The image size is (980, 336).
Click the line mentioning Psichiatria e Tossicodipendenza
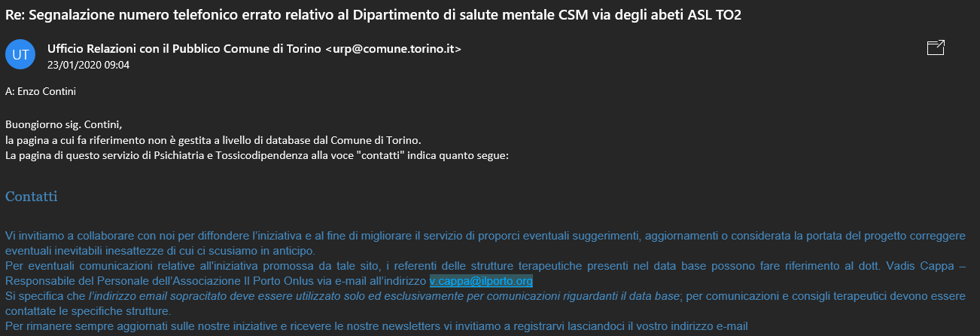pyautogui.click(x=257, y=155)
